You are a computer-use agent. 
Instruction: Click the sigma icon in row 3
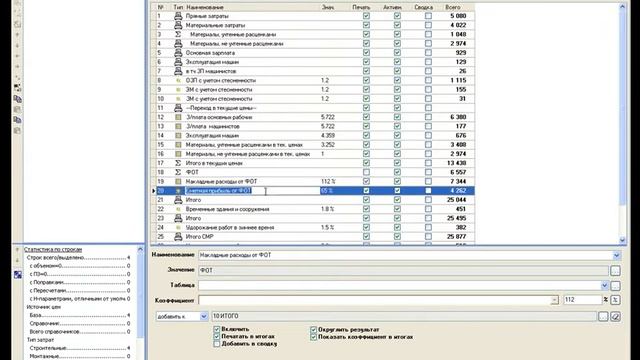point(178,34)
